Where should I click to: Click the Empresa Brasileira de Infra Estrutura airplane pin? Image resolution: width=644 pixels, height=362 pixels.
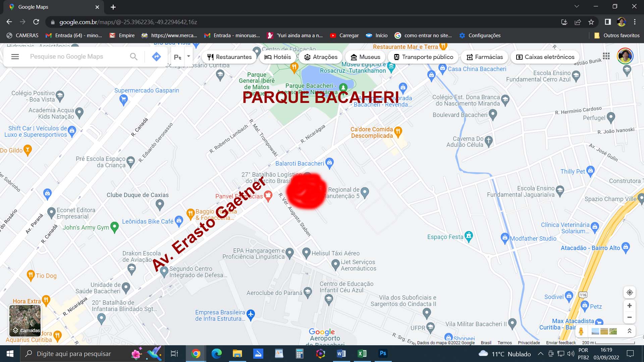[x=251, y=314]
